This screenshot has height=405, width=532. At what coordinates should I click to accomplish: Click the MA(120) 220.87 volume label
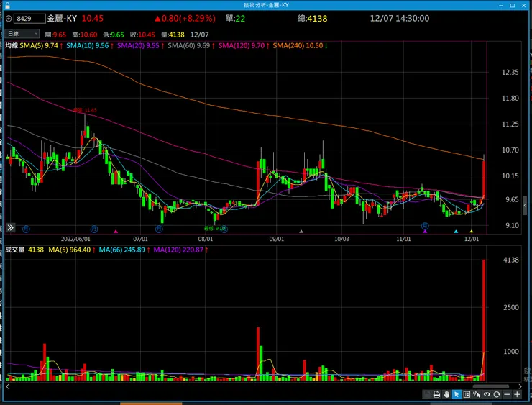coord(178,250)
